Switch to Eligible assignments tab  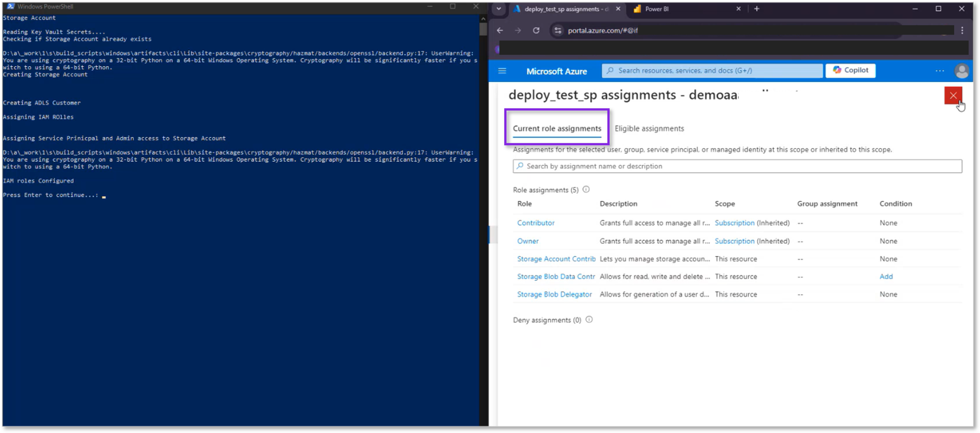point(649,129)
